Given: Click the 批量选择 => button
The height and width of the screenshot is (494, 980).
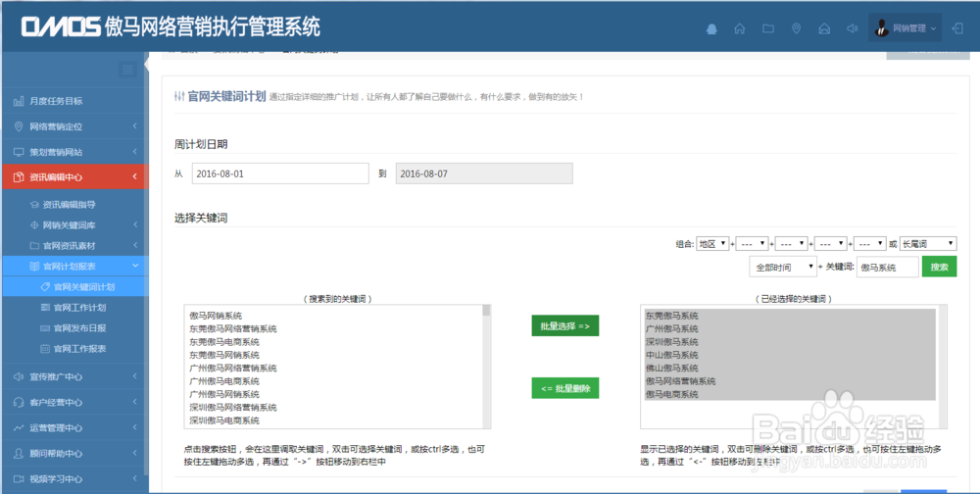Looking at the screenshot, I should [565, 325].
